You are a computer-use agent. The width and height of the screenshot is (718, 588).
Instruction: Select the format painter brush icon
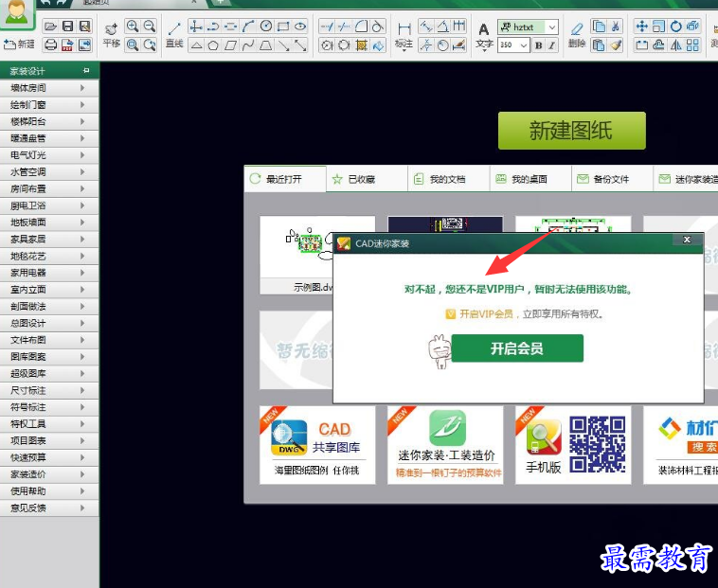[616, 45]
